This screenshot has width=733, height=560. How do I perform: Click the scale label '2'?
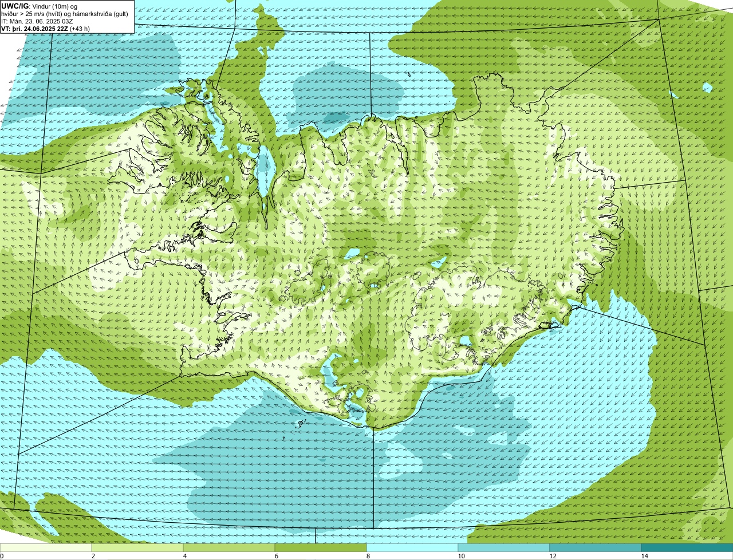(92, 556)
